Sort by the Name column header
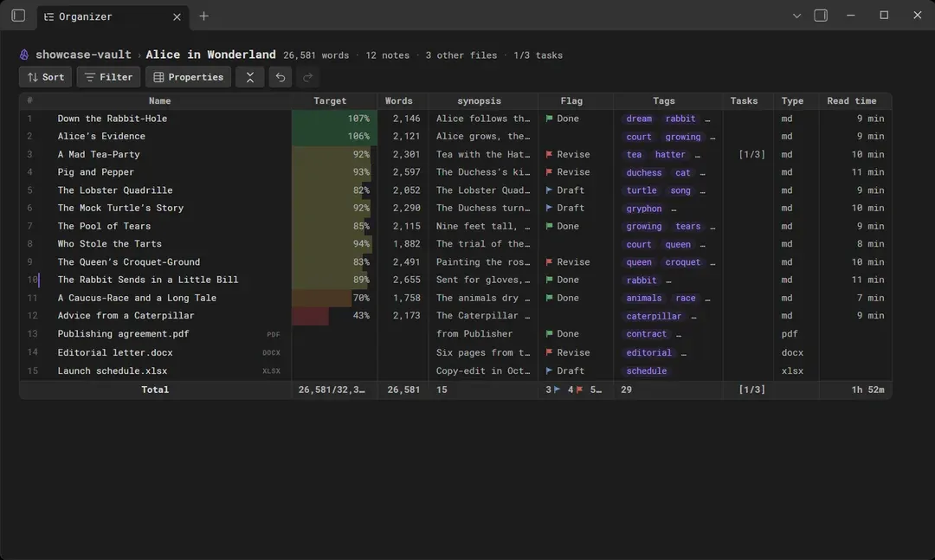 coord(160,100)
